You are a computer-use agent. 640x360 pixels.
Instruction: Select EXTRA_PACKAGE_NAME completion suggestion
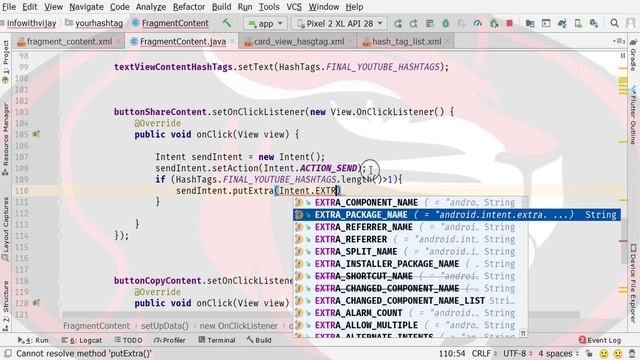(x=457, y=215)
